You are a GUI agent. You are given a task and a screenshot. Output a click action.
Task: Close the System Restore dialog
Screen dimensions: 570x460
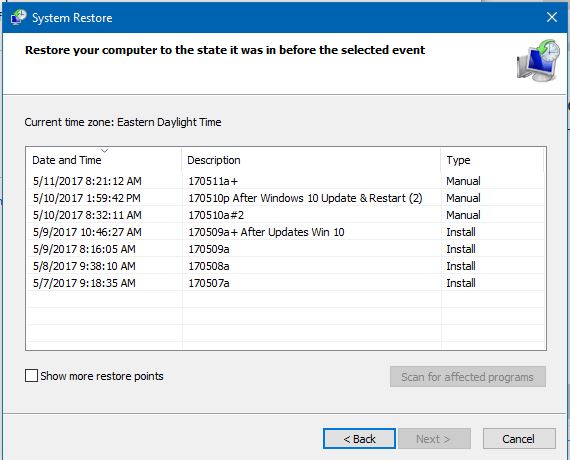[x=552, y=17]
